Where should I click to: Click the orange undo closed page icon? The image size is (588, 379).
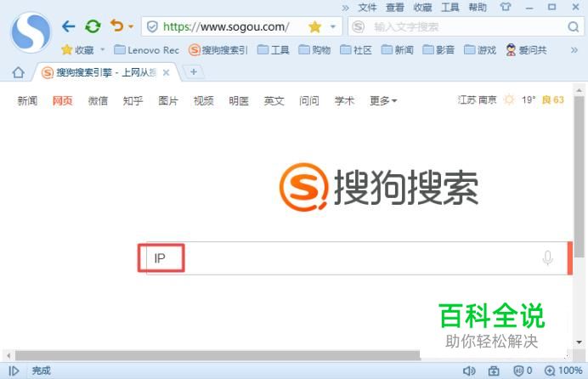(x=117, y=25)
